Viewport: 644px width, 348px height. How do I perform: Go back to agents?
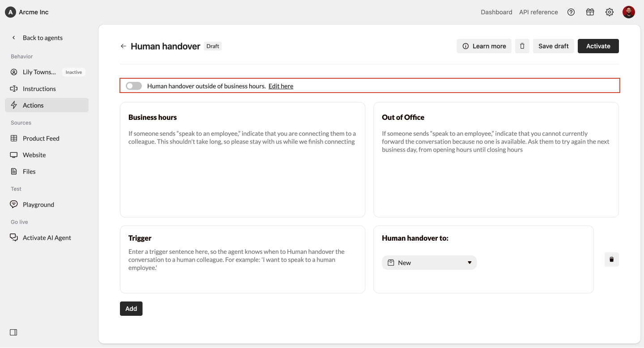pyautogui.click(x=38, y=38)
